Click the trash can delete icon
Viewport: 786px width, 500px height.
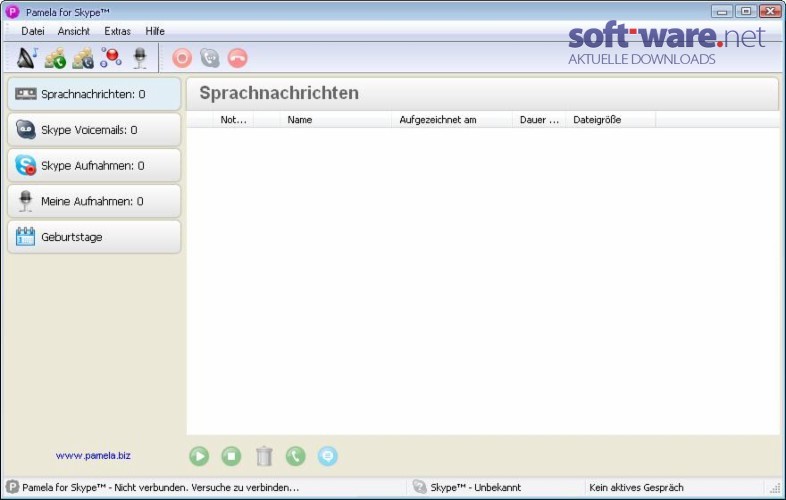point(264,456)
